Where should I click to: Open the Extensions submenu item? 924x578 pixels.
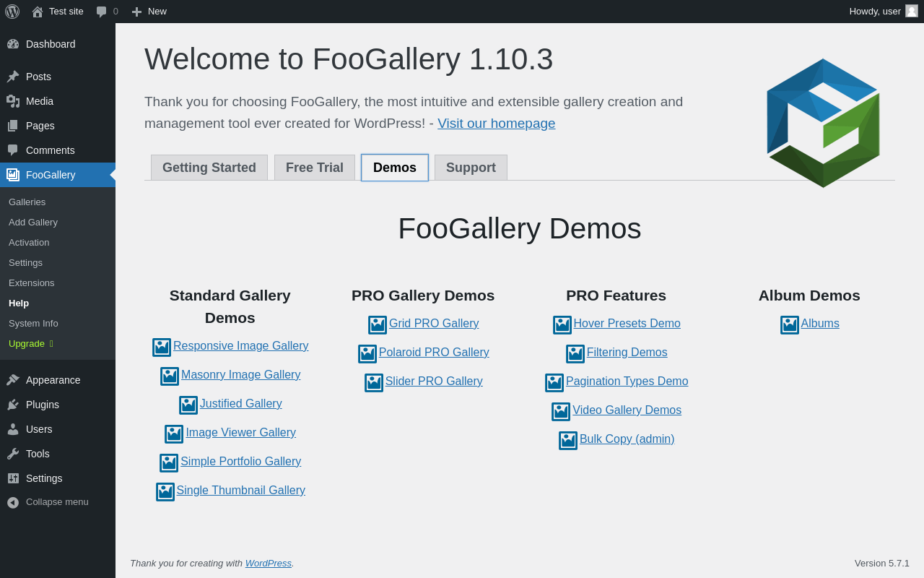click(x=32, y=283)
